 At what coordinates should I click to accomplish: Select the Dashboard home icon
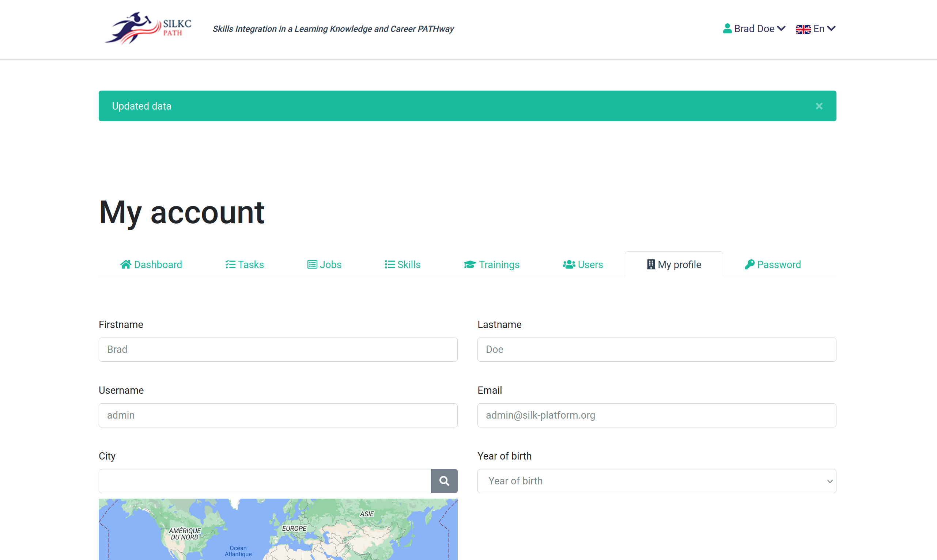[x=126, y=264]
